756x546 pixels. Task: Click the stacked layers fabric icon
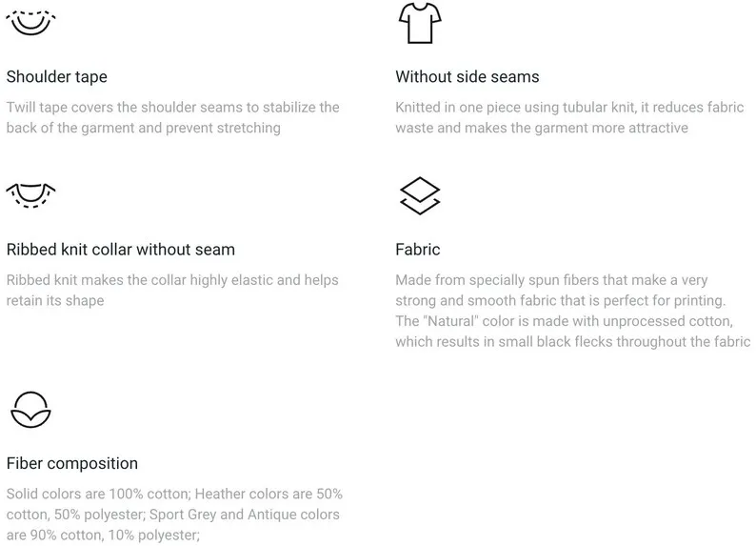point(420,195)
